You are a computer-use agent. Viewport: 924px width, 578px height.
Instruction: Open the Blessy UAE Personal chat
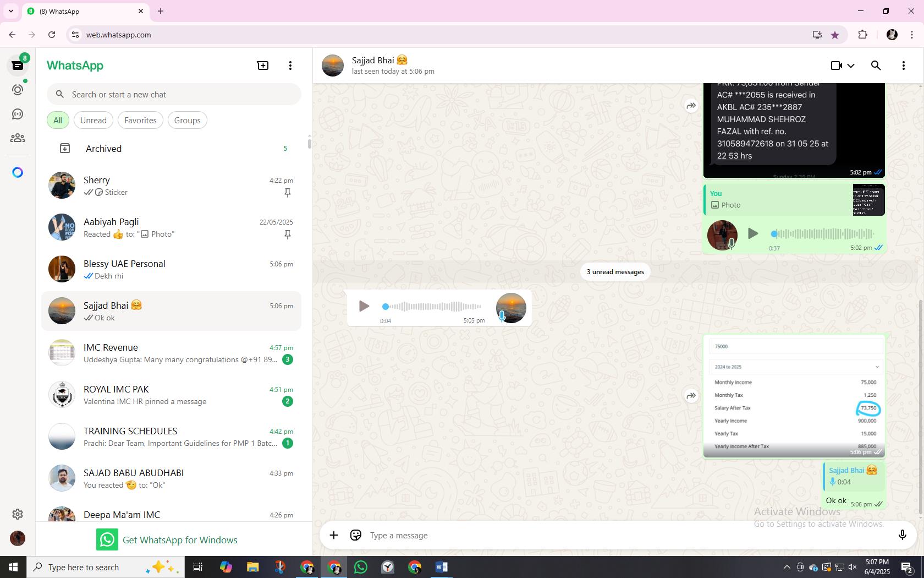pos(172,269)
